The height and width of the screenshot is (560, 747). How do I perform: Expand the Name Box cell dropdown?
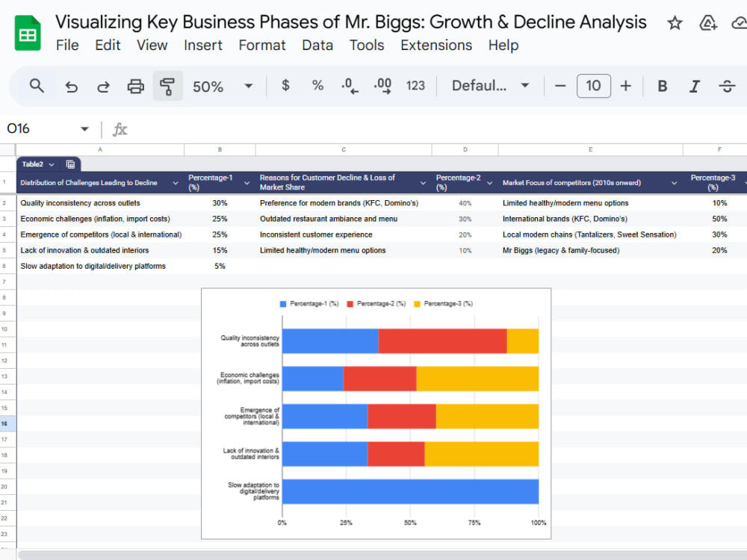[85, 129]
